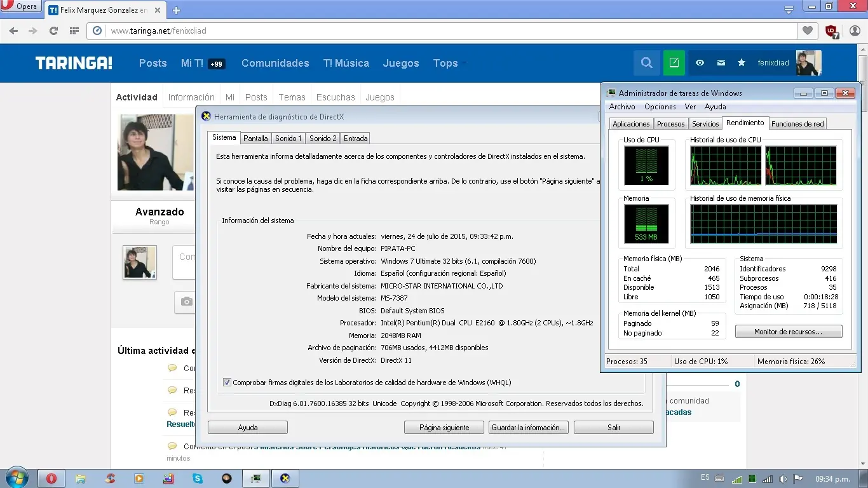Open the Opera tab menu icon
Viewport: 868px width, 488px height.
789,10
